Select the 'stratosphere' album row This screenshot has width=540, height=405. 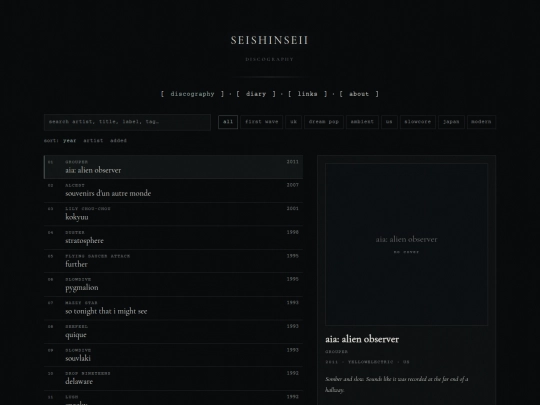tap(173, 238)
